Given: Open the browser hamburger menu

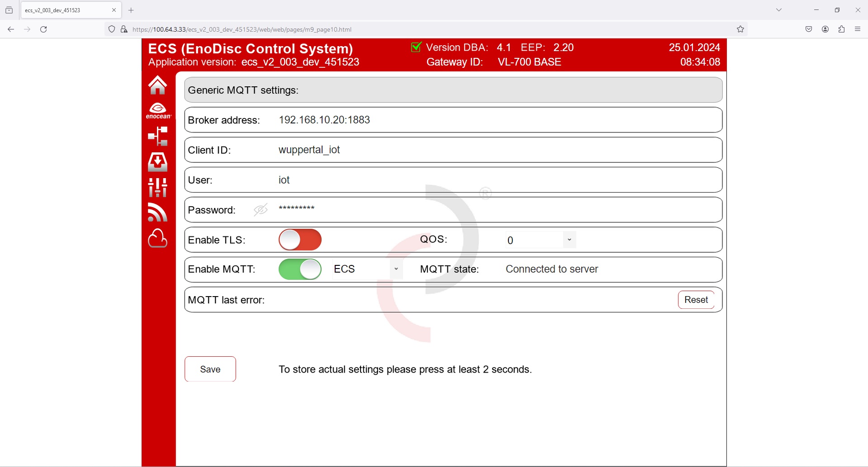Looking at the screenshot, I should [858, 29].
